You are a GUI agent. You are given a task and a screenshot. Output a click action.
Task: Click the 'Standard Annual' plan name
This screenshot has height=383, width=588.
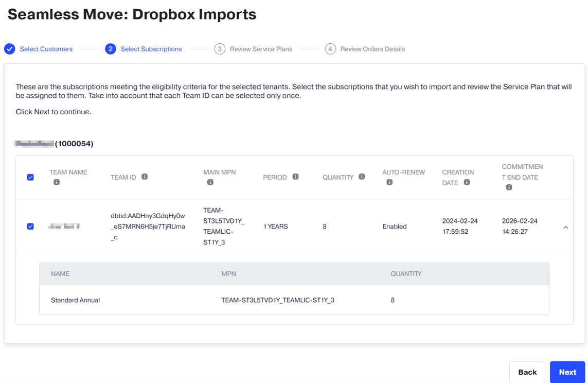pyautogui.click(x=76, y=300)
